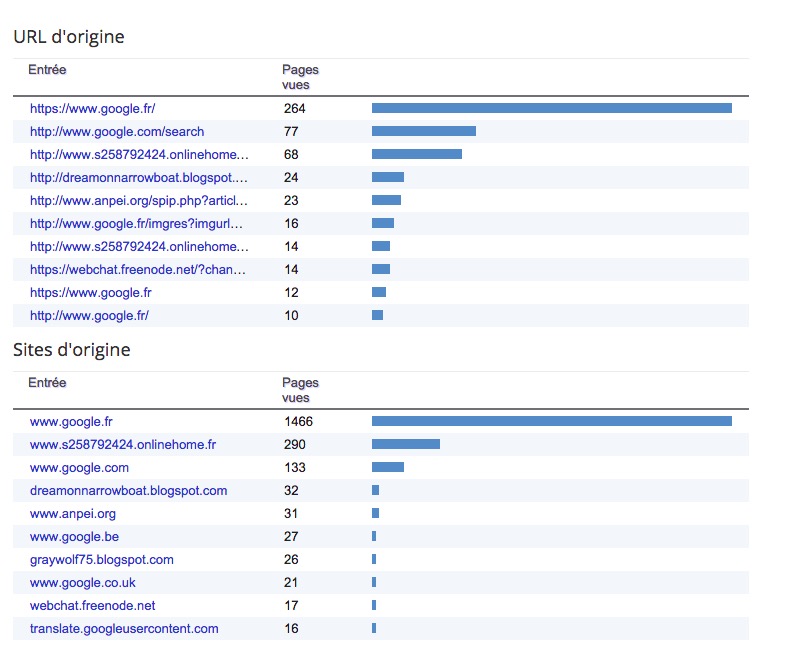The width and height of the screenshot is (812, 650).
Task: Click the blue bar for www.google.com site
Action: coord(388,467)
